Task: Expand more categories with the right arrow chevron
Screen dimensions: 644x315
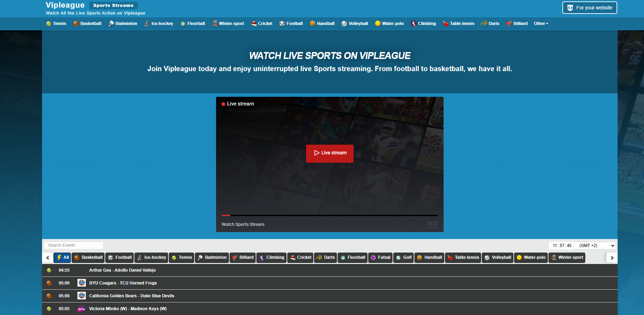Action: click(612, 258)
